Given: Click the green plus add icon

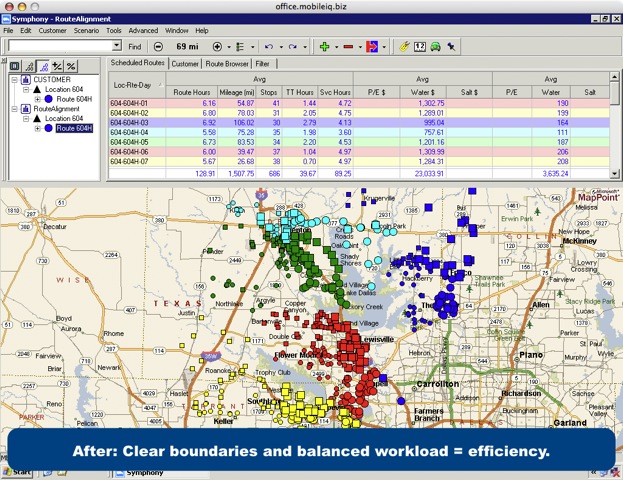Looking at the screenshot, I should pos(323,46).
